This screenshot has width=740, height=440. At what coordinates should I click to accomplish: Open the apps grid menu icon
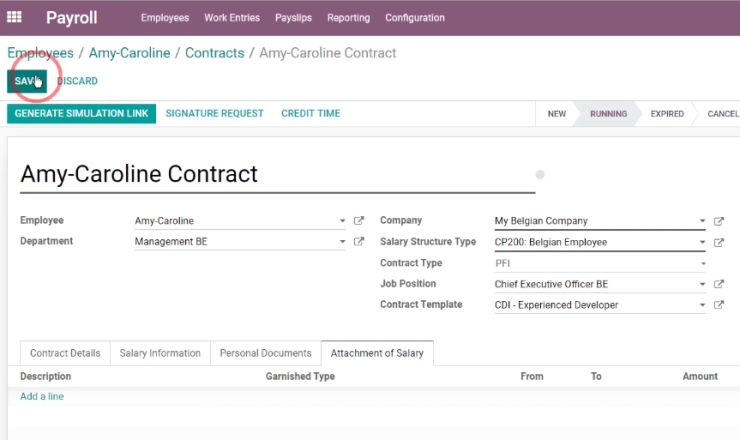(x=14, y=17)
